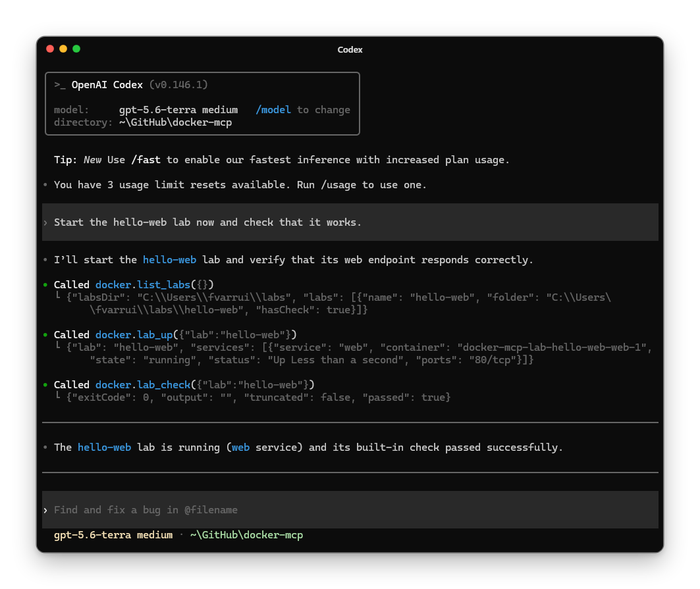Click the lab_check output with exitCode 0
Viewport: 700px width, 589px height.
(258, 397)
